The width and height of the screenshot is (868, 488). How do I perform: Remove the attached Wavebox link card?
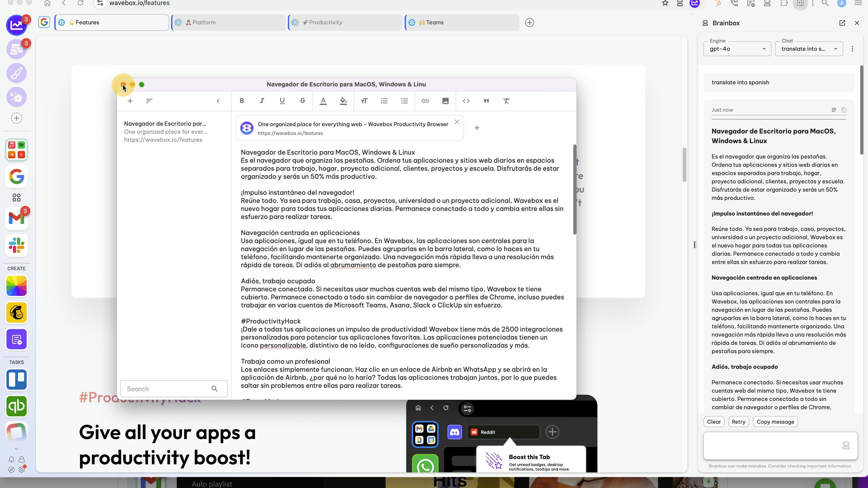[x=457, y=122]
